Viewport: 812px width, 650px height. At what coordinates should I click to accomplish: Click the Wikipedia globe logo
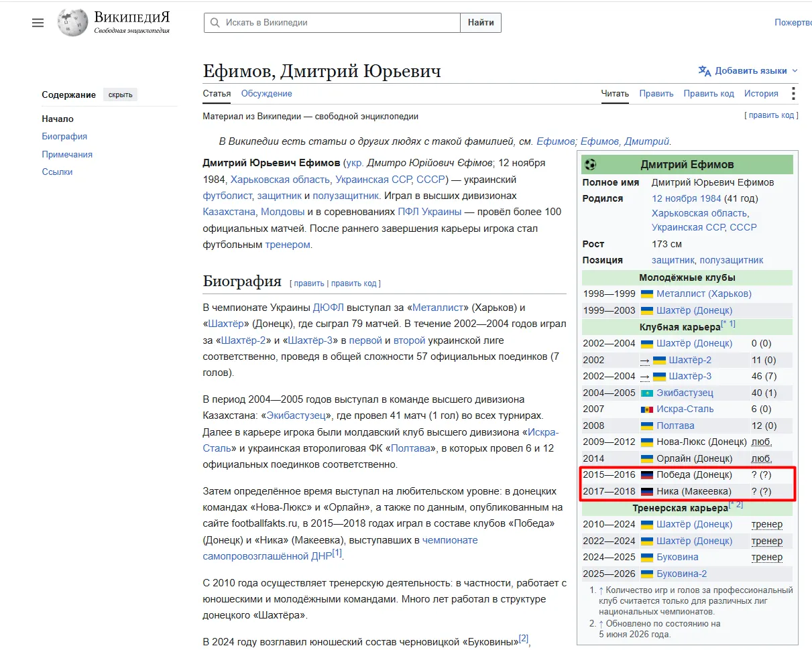point(72,23)
